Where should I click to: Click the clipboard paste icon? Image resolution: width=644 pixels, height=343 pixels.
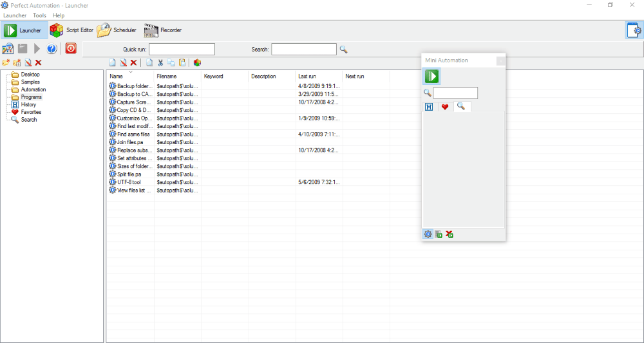point(182,63)
